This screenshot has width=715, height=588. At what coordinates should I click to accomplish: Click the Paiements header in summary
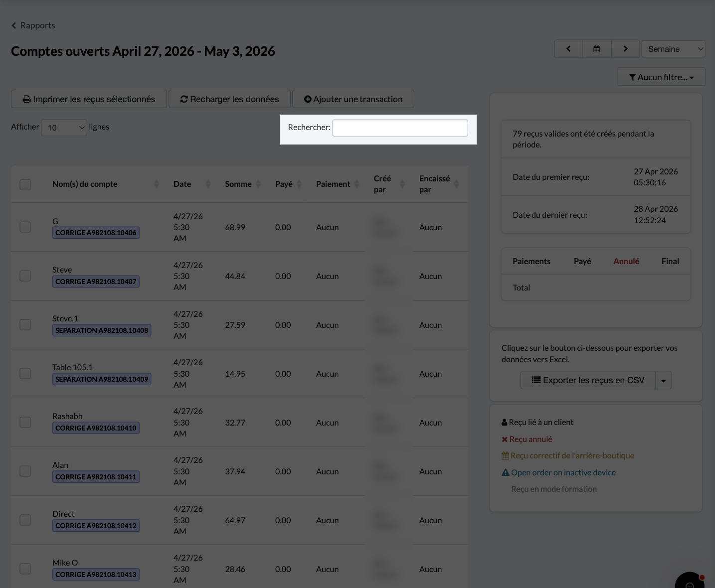pyautogui.click(x=532, y=261)
